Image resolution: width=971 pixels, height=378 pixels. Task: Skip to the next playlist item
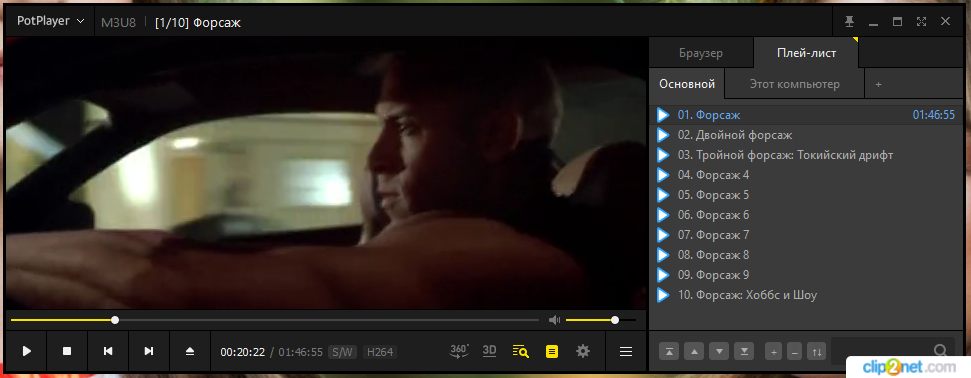(149, 351)
